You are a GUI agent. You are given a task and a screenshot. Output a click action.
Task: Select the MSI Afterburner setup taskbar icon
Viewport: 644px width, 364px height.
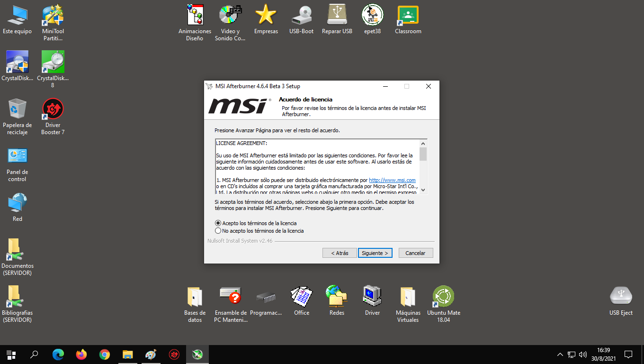coord(197,355)
